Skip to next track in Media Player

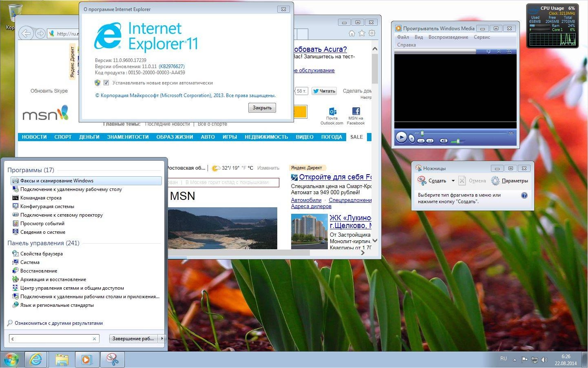tap(430, 141)
